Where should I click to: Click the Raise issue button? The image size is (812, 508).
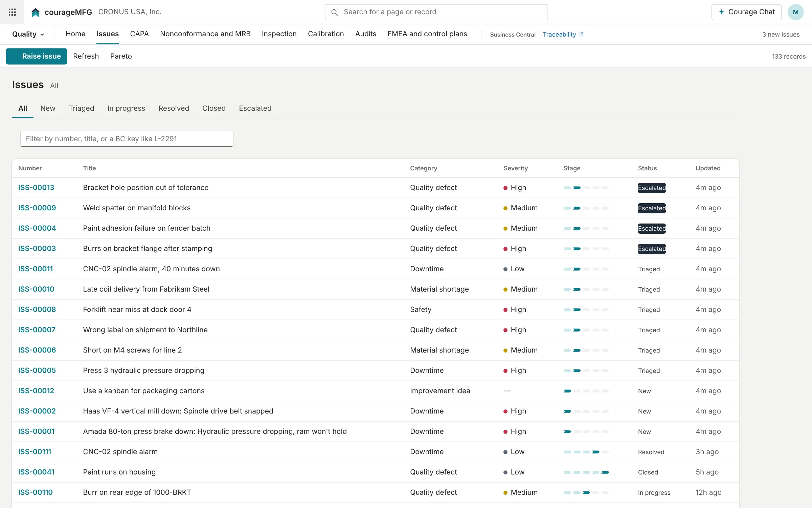[x=37, y=56]
